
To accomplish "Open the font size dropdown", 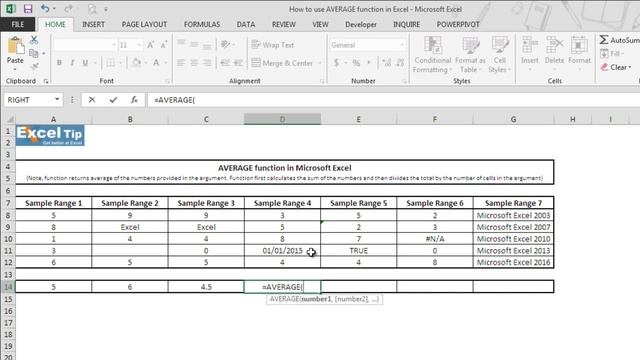I will 139,45.
